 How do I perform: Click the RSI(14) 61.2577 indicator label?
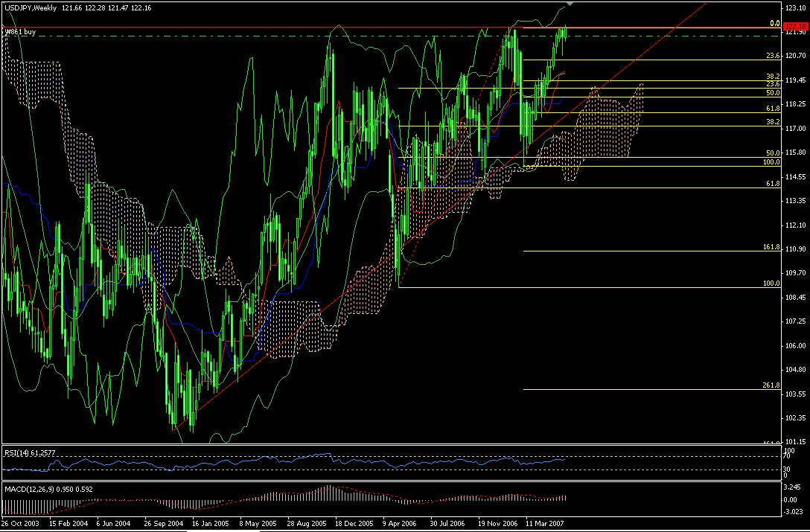(x=30, y=452)
